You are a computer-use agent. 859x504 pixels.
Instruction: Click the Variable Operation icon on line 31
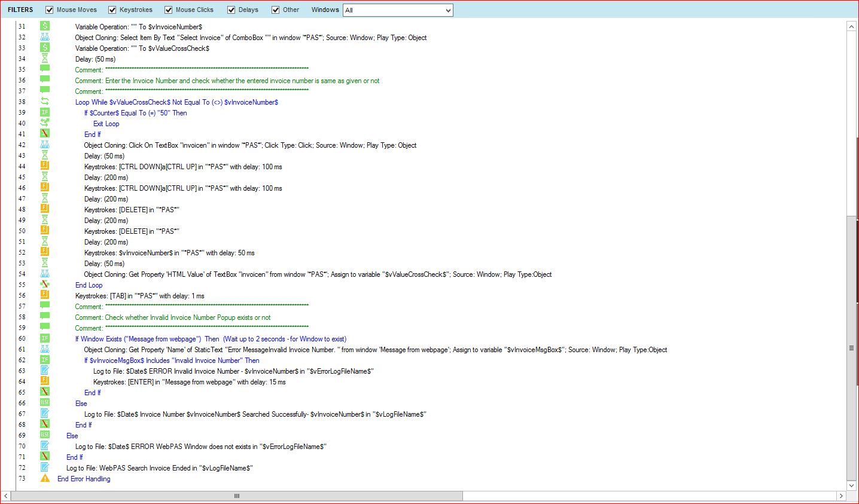[45, 26]
